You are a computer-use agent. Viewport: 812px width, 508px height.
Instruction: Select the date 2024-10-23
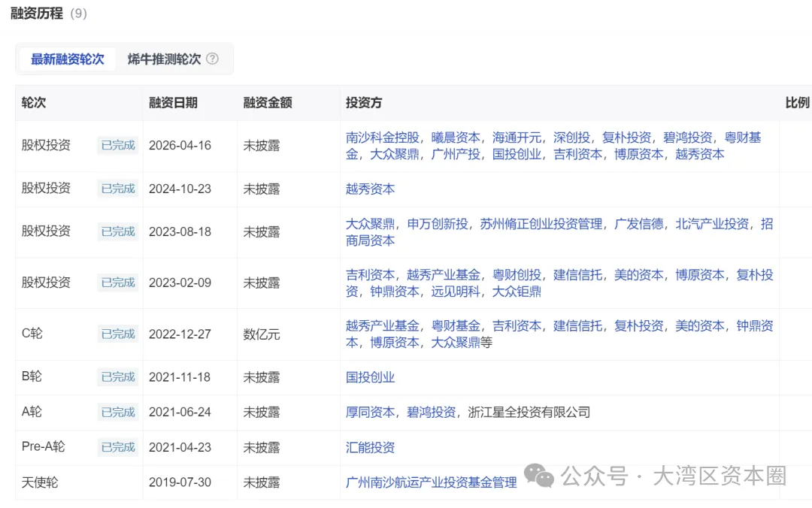[180, 189]
